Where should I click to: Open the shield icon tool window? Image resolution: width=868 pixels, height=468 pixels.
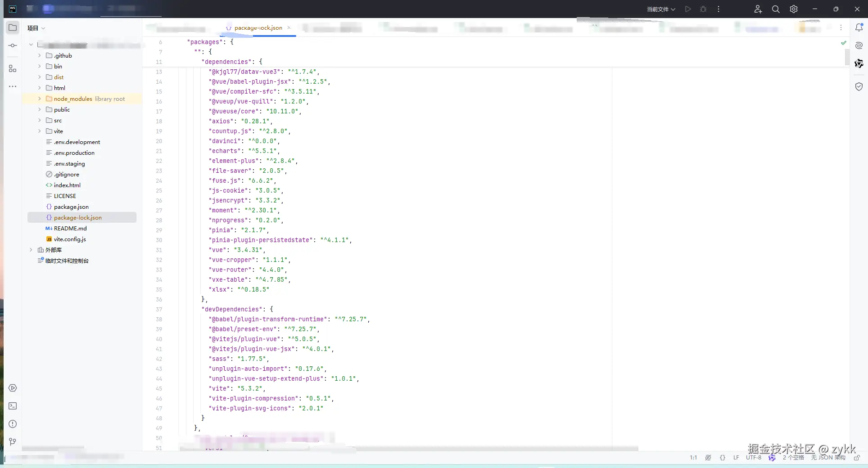coord(859,86)
